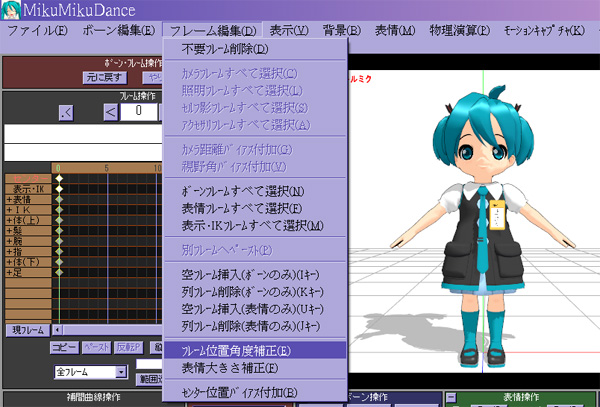Viewport: 600px width, 407px height.
Task: Collapse the 表情操作 panel with minus icon
Action: (452, 398)
